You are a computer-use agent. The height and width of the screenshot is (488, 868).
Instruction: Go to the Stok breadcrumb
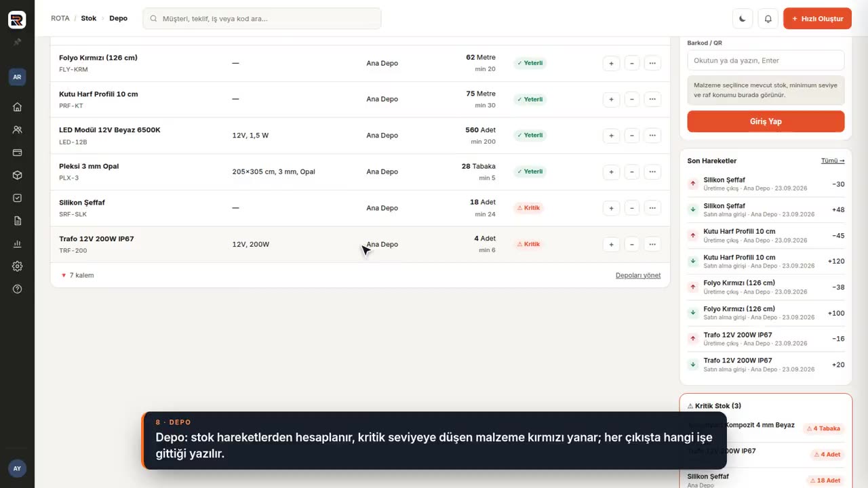[89, 18]
